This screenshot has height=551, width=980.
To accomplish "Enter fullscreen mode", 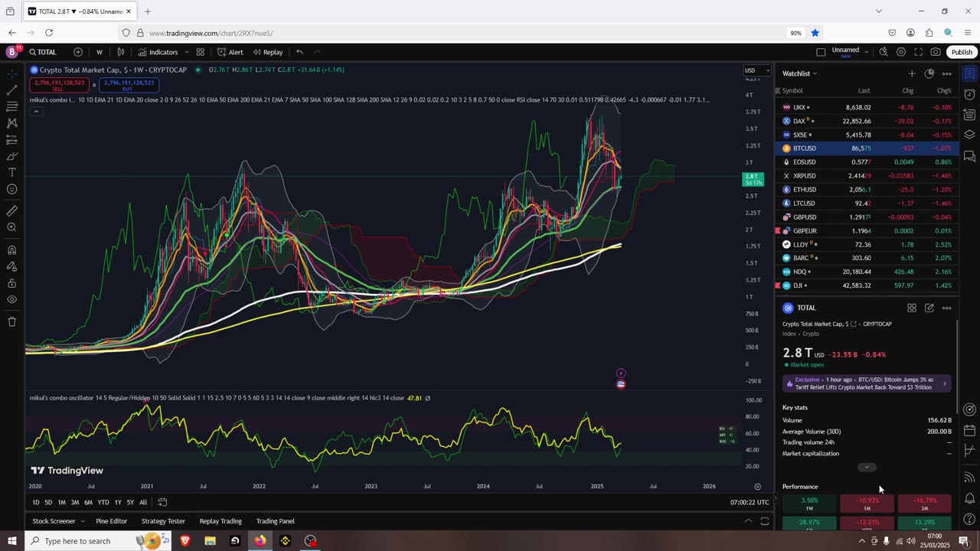I will pos(918,52).
